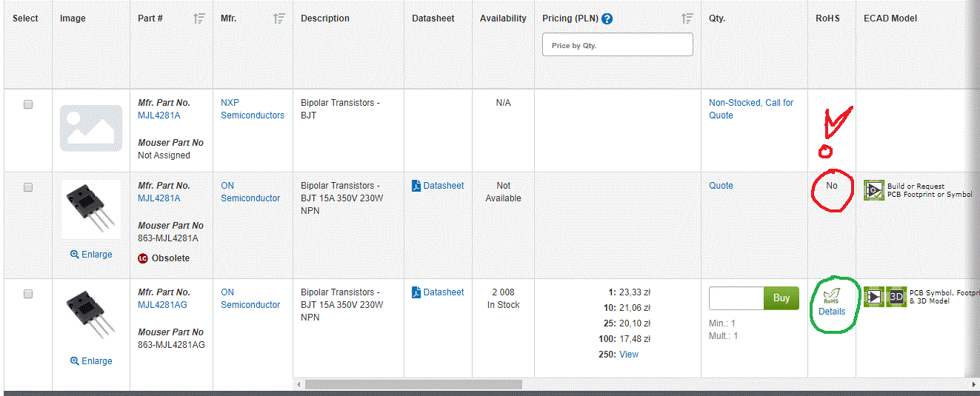Open NXP MJL4281A part number link
Screen dimensions: 980x396
(x=159, y=115)
